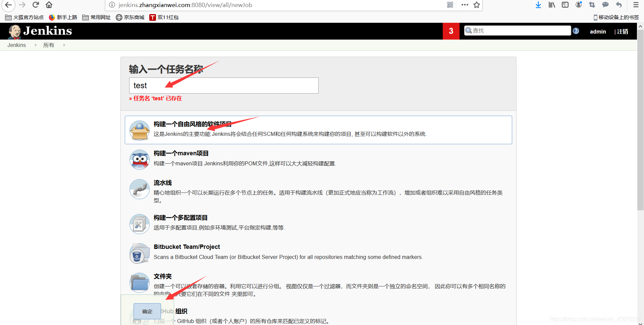
Task: Open 移动设备上的书签 folder
Action: pos(616,17)
